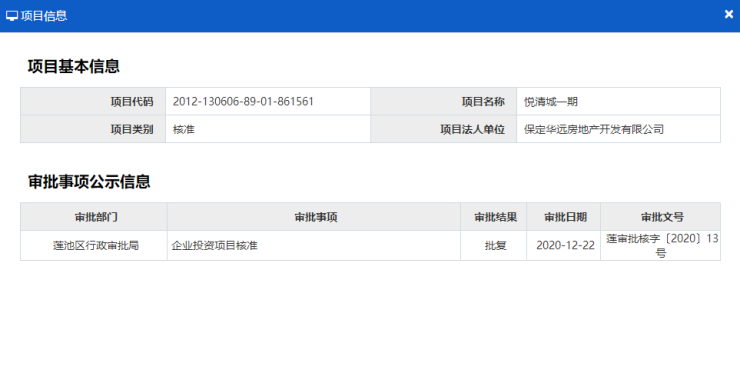Click the monitor icon beside 项目信息

coord(12,16)
